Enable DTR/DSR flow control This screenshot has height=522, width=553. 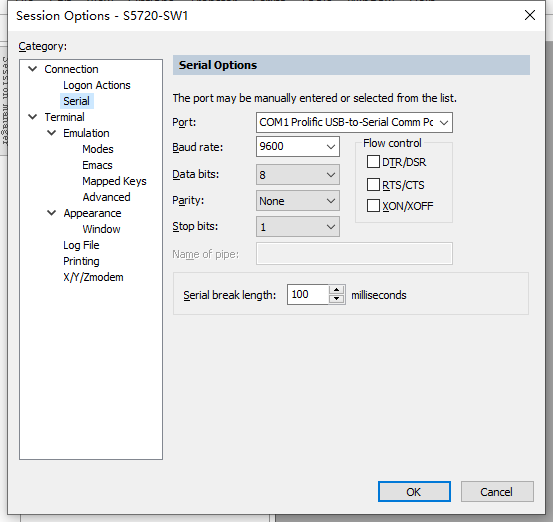click(x=373, y=162)
